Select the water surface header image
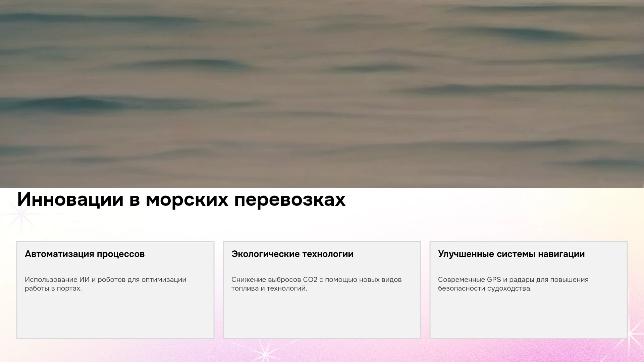The image size is (644, 362). pyautogui.click(x=322, y=94)
